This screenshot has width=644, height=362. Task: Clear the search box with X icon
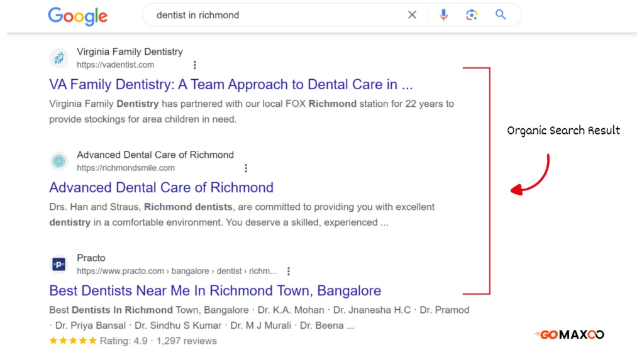412,15
